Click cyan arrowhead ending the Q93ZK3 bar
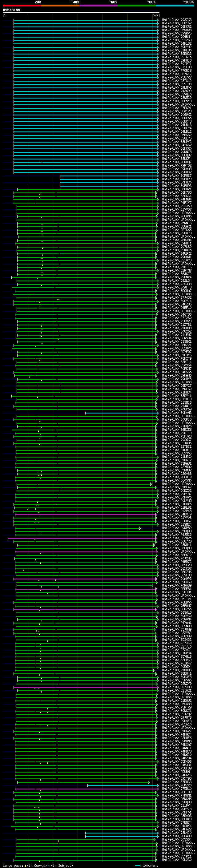The width and height of the screenshot is (197, 868). pos(158,20)
